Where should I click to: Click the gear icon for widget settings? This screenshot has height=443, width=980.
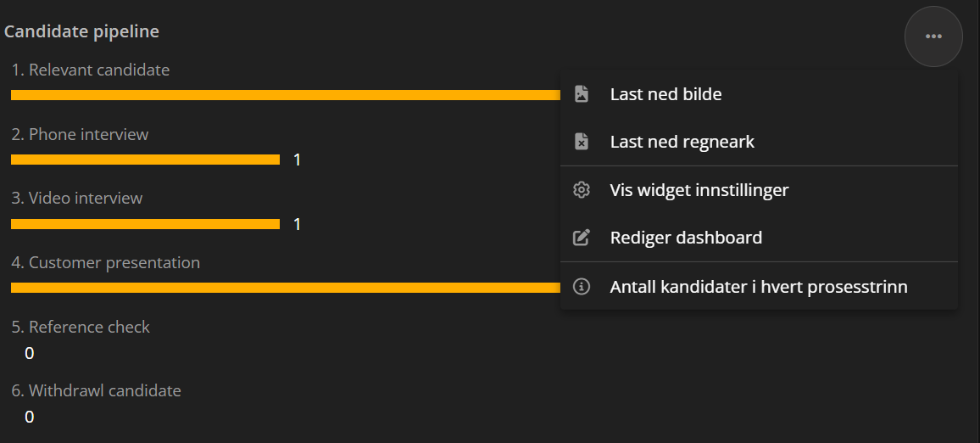coord(582,190)
